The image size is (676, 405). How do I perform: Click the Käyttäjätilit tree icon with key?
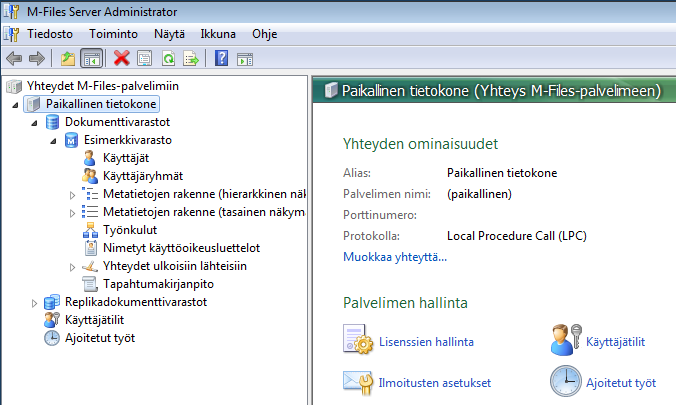[x=52, y=320]
